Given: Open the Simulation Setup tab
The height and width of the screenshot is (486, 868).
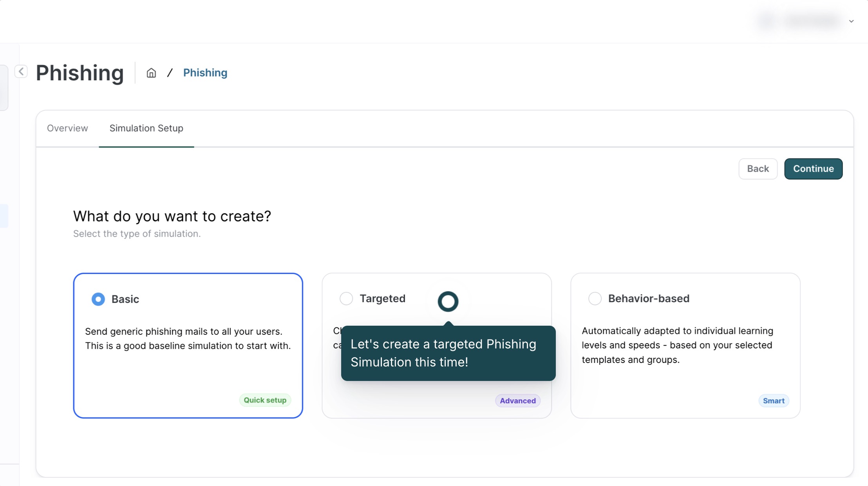Looking at the screenshot, I should coord(146,128).
